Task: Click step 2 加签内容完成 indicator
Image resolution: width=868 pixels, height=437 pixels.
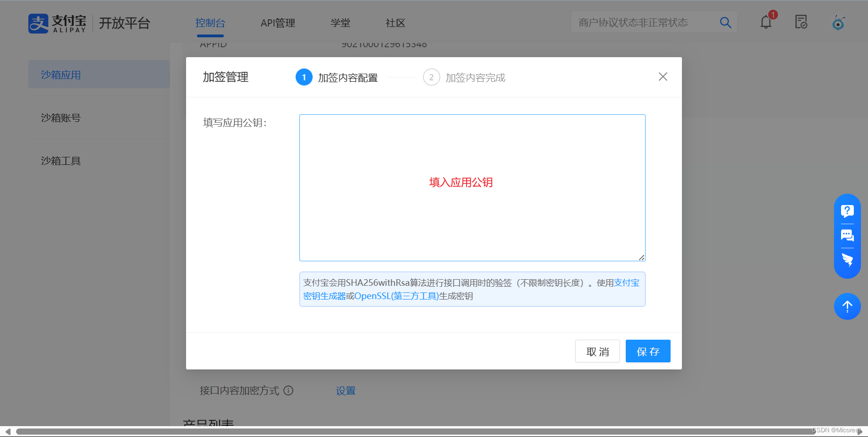Action: click(464, 77)
